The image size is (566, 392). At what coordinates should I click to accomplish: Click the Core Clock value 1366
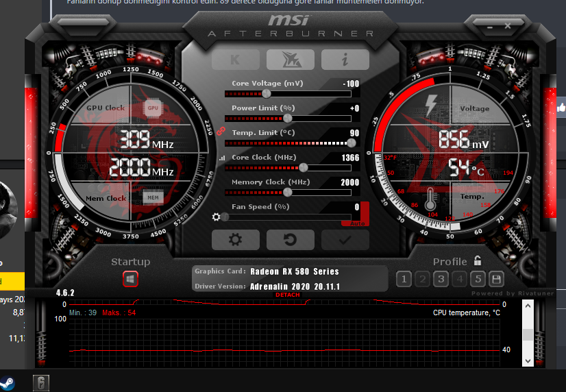(351, 158)
